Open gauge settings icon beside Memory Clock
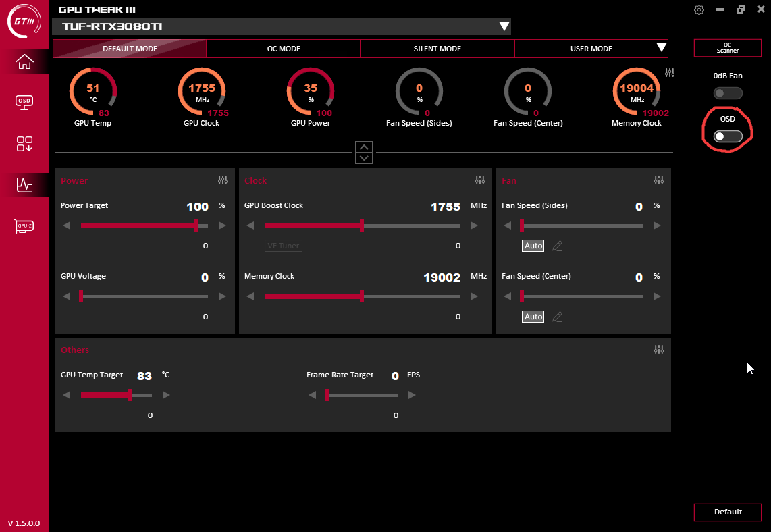Viewport: 771px width, 532px height. (670, 73)
